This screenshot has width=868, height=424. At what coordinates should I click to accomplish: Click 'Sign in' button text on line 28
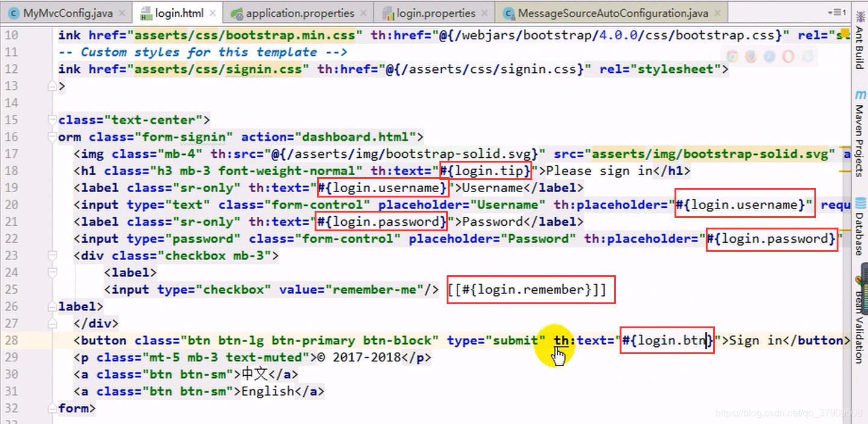tap(755, 340)
